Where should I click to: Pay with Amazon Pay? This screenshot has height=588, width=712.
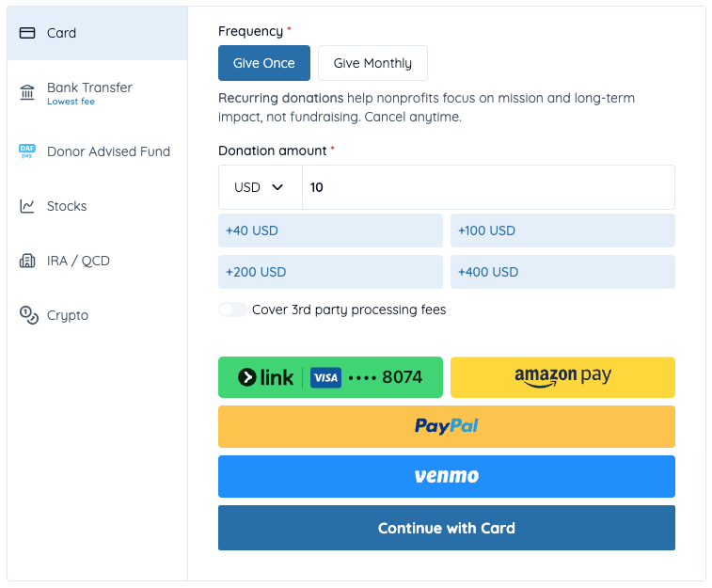click(562, 377)
